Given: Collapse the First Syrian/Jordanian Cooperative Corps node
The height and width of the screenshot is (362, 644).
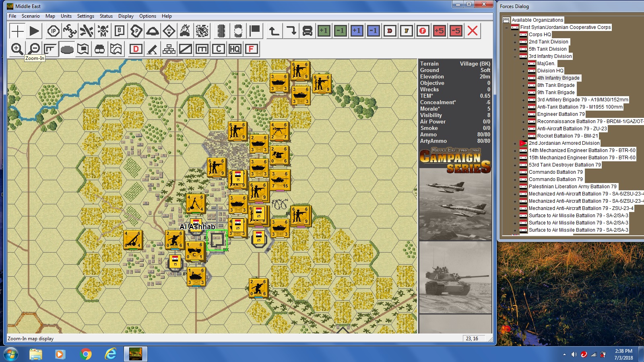Looking at the screenshot, I should [507, 27].
